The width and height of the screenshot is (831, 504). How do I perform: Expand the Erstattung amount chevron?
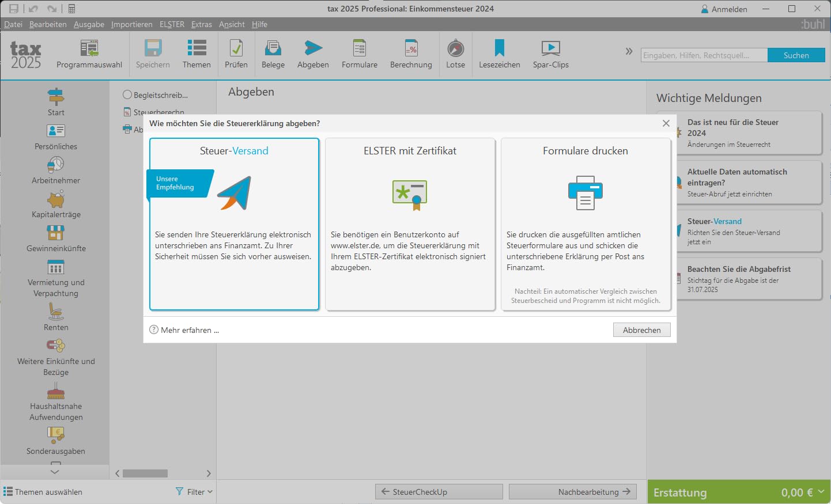[821, 492]
